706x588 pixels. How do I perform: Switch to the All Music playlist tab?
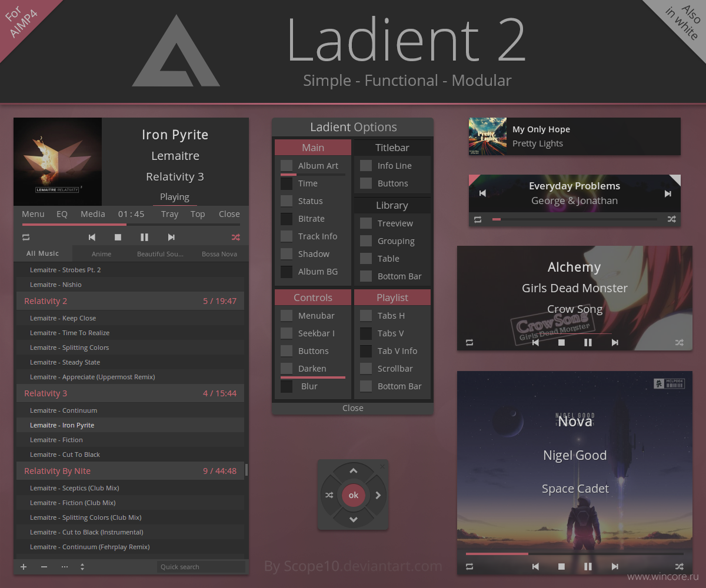click(43, 253)
